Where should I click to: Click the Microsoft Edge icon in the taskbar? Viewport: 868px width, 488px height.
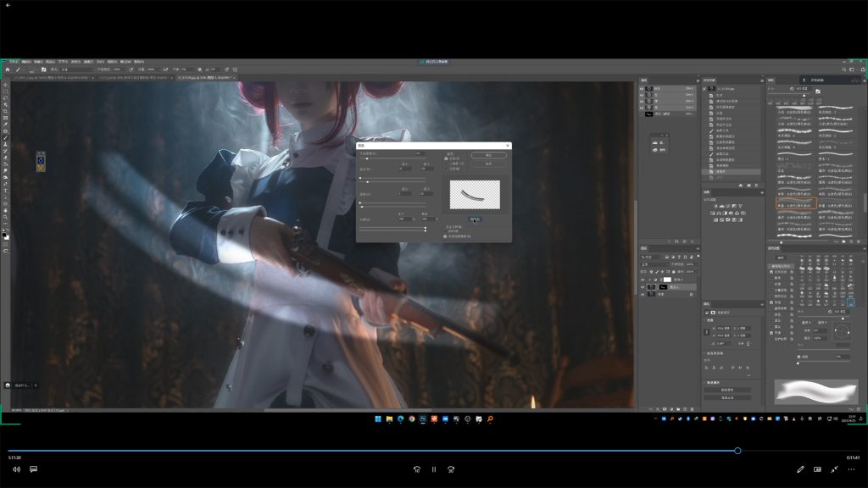tap(400, 419)
